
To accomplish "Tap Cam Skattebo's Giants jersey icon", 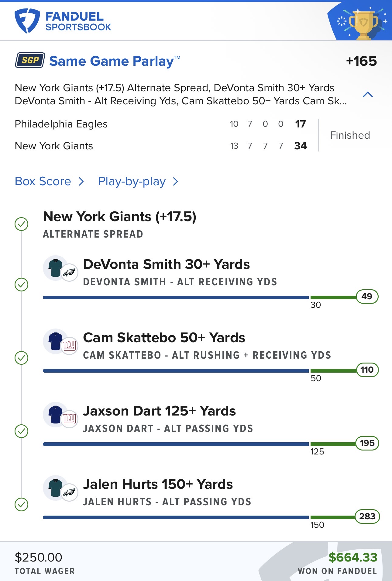I will pyautogui.click(x=56, y=341).
